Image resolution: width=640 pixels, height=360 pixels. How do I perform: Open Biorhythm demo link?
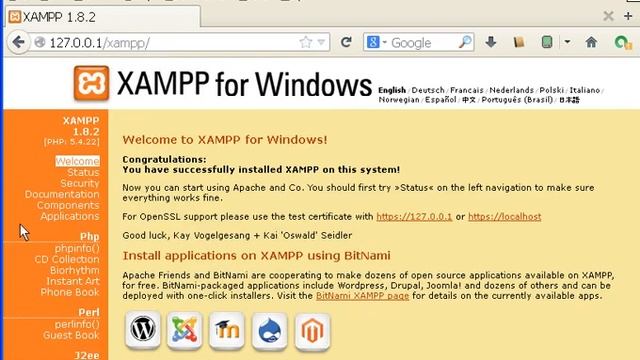pos(75,270)
